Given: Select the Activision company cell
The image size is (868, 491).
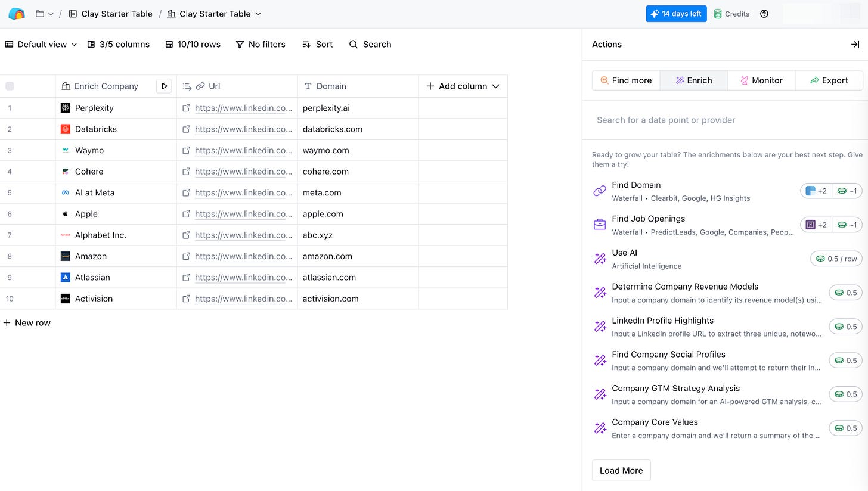Looking at the screenshot, I should [116, 299].
